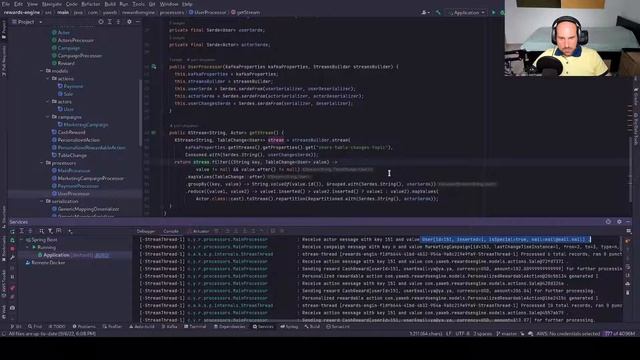Open the Navigate menu

(x=52, y=4)
